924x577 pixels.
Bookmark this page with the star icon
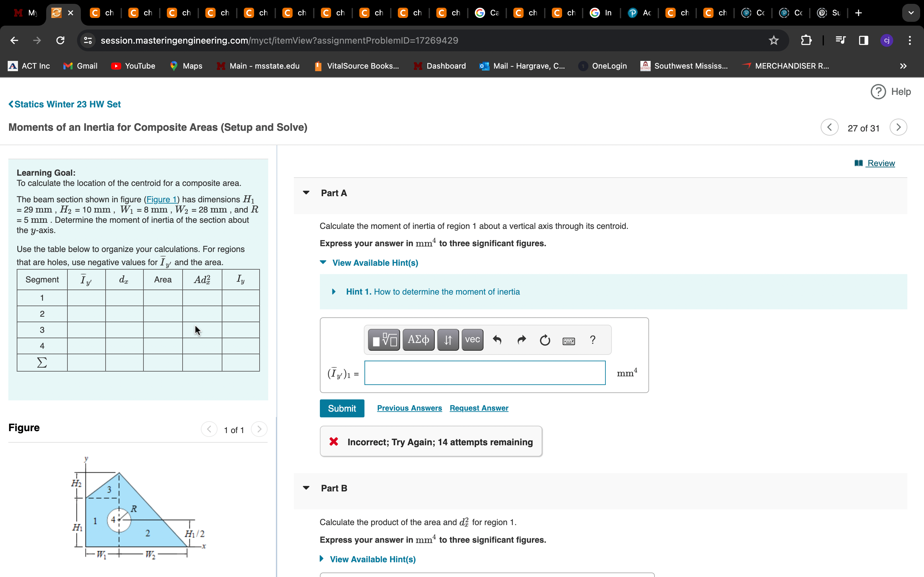click(x=774, y=40)
